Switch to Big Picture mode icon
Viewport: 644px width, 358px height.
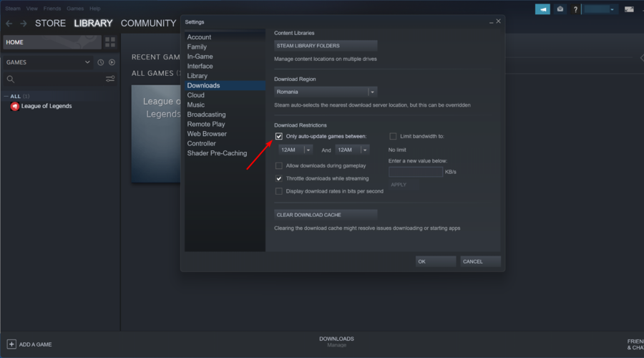pos(629,9)
